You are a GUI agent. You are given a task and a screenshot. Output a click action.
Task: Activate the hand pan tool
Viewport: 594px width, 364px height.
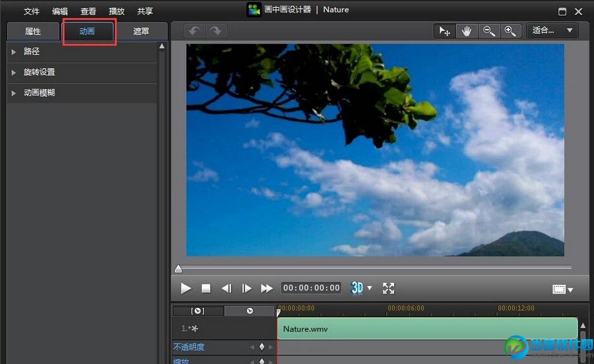tap(467, 31)
